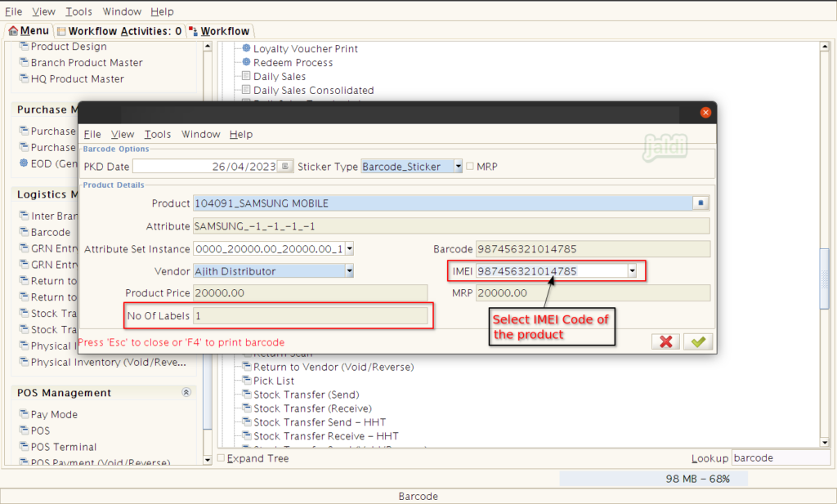This screenshot has width=837, height=504.
Task: Click main tree scrollbar up arrow
Action: tap(825, 47)
